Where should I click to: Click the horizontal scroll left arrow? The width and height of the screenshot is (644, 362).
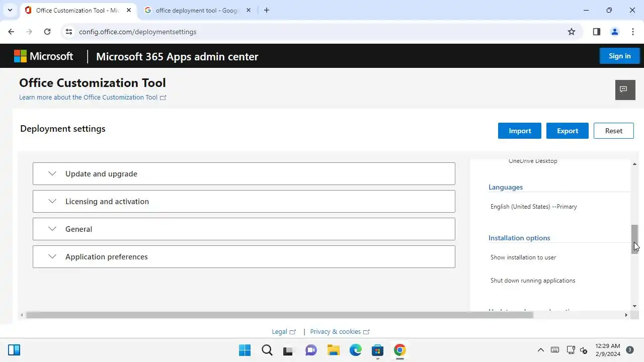22,315
